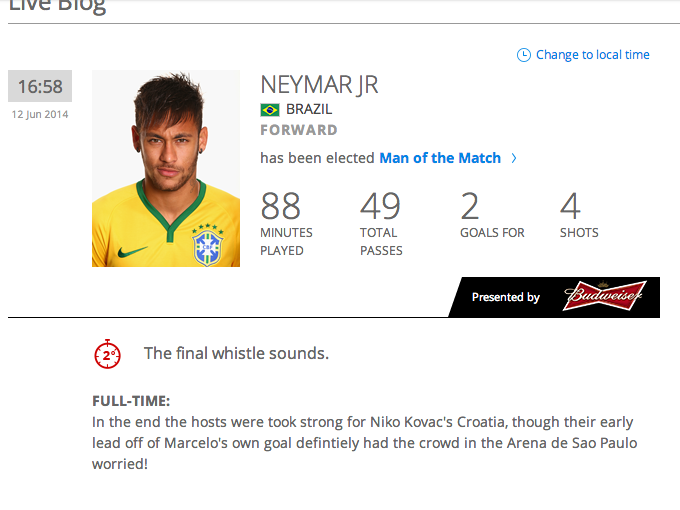The width and height of the screenshot is (680, 510).
Task: Click the NEYMAR JR name heading
Action: [319, 85]
